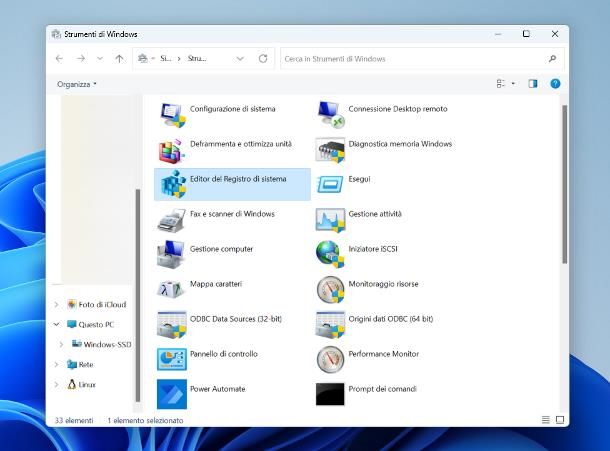
Task: Change view layout with the view button
Action: pos(501,84)
